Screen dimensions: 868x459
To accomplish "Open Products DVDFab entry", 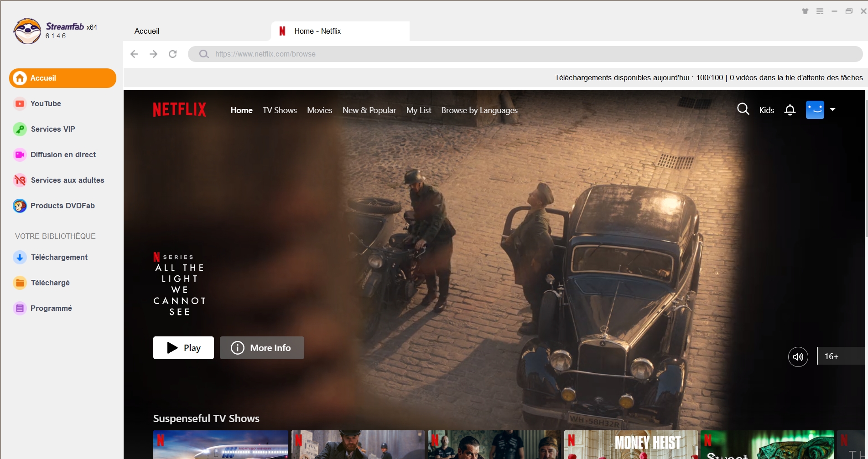I will (x=62, y=206).
